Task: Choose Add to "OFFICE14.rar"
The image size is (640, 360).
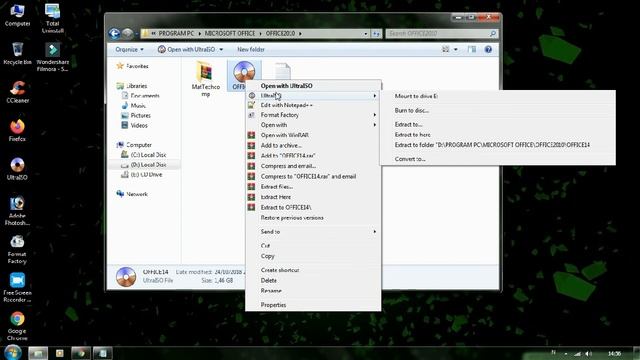Action: coord(313,156)
